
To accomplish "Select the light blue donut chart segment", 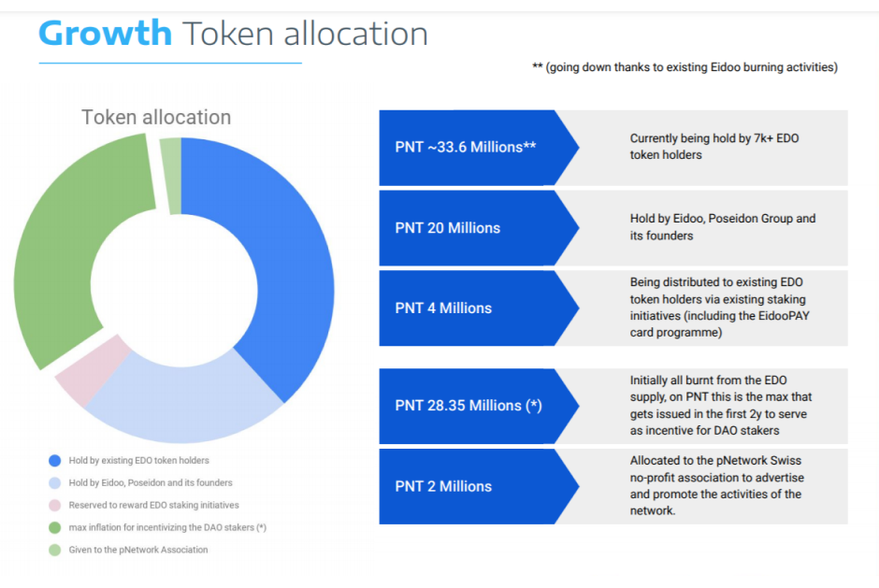I will point(185,401).
